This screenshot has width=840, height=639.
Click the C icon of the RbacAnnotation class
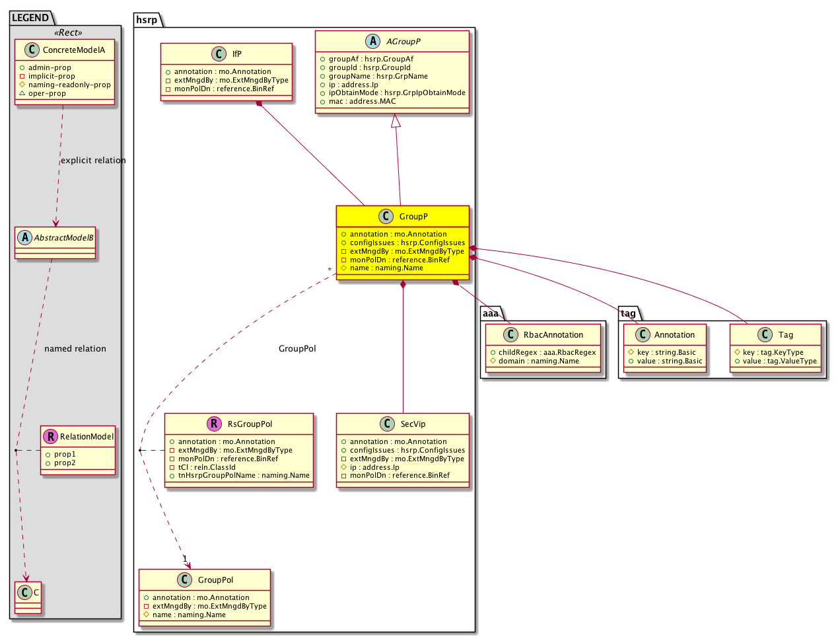[x=510, y=335]
